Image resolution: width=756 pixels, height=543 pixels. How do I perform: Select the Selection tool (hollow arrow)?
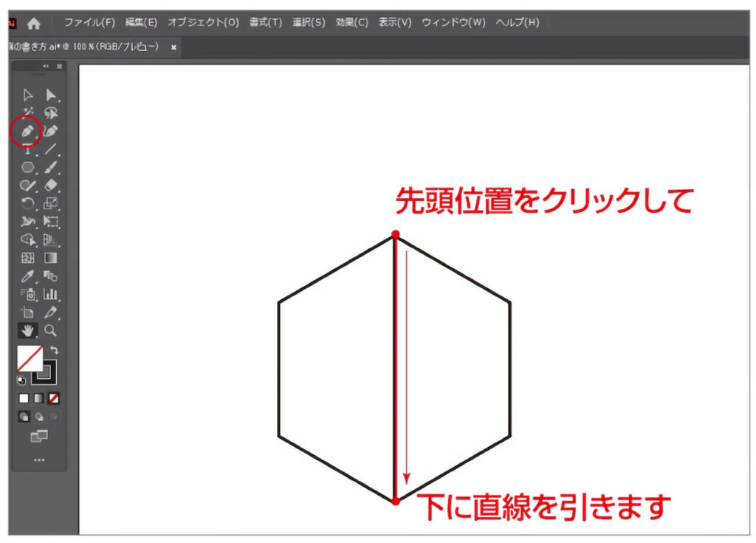[27, 95]
